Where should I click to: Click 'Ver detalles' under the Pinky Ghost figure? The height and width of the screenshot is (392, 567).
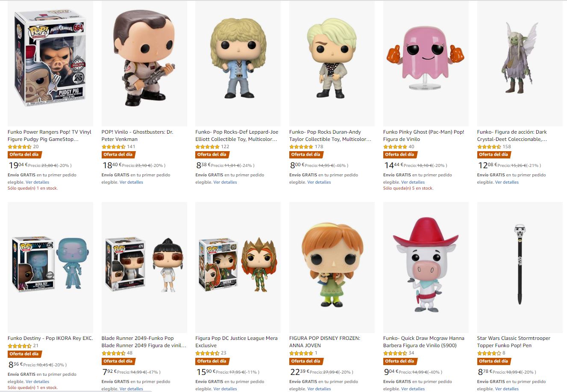click(x=413, y=182)
